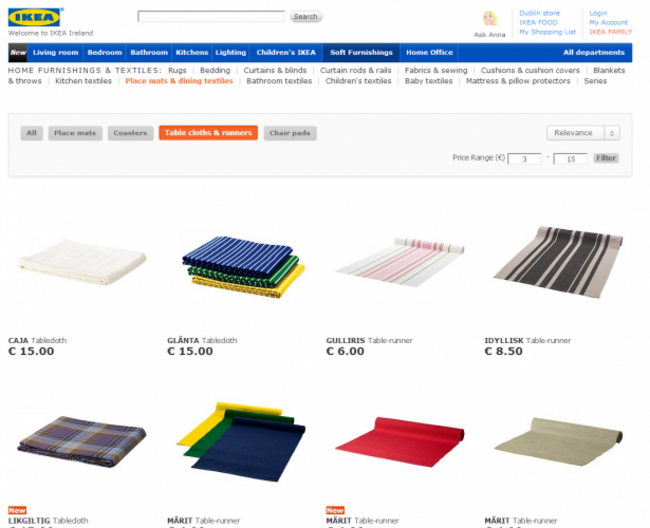The image size is (650, 528).
Task: Open IKEA FAMILY link
Action: [611, 32]
